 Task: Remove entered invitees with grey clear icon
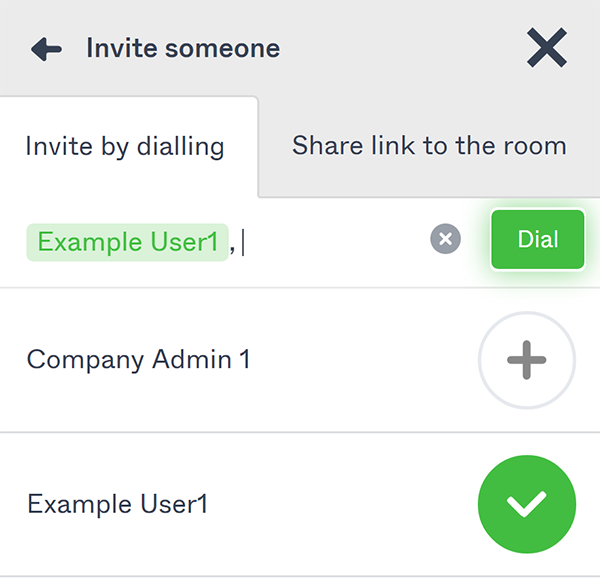tap(446, 239)
